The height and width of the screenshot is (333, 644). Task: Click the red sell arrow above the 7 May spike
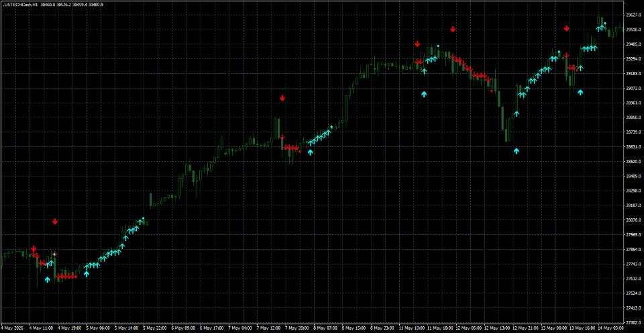pyautogui.click(x=282, y=98)
